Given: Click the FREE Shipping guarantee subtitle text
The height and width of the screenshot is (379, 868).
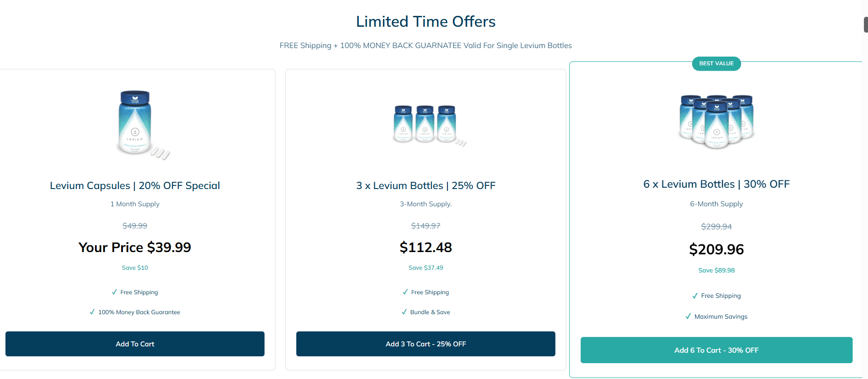Looking at the screenshot, I should click(x=425, y=45).
